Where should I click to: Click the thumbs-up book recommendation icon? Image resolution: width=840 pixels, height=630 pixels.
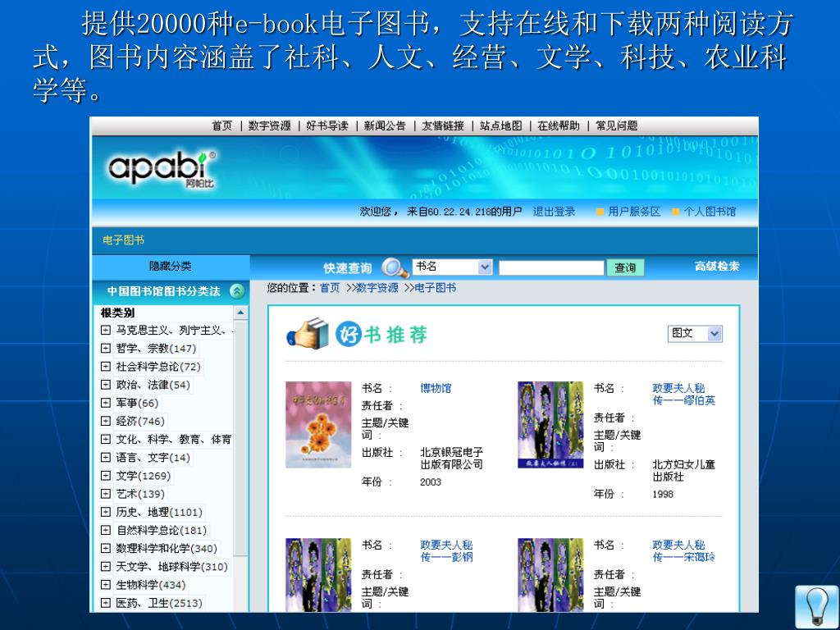308,334
